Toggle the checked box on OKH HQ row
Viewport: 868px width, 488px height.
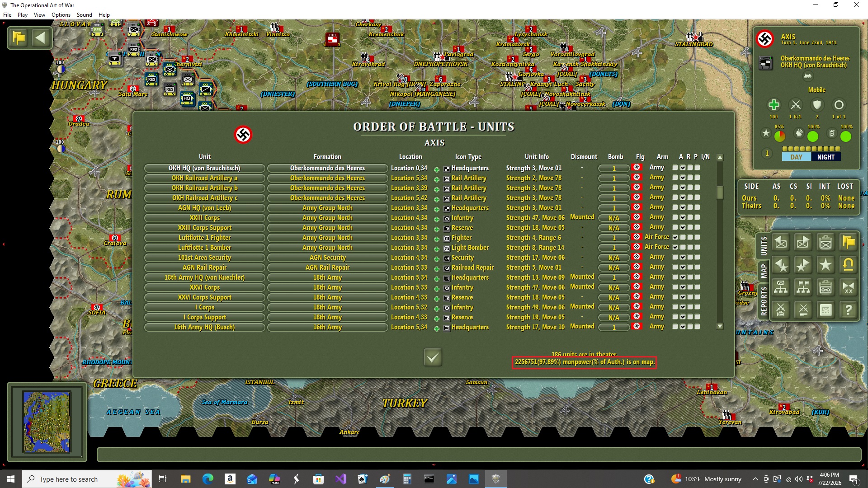coord(683,168)
